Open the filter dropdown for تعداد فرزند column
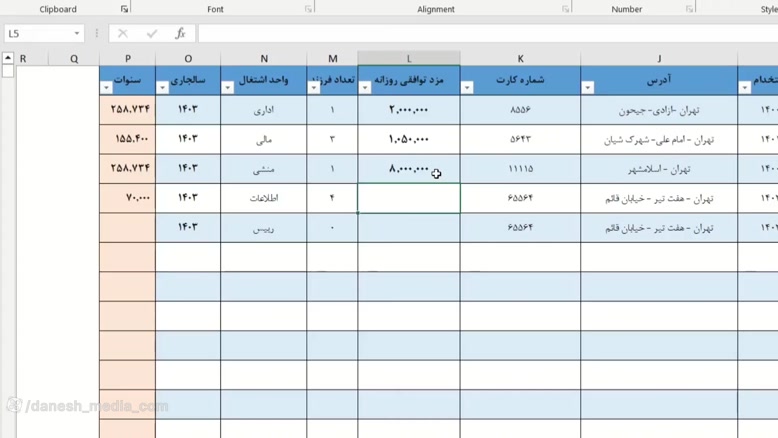 314,87
